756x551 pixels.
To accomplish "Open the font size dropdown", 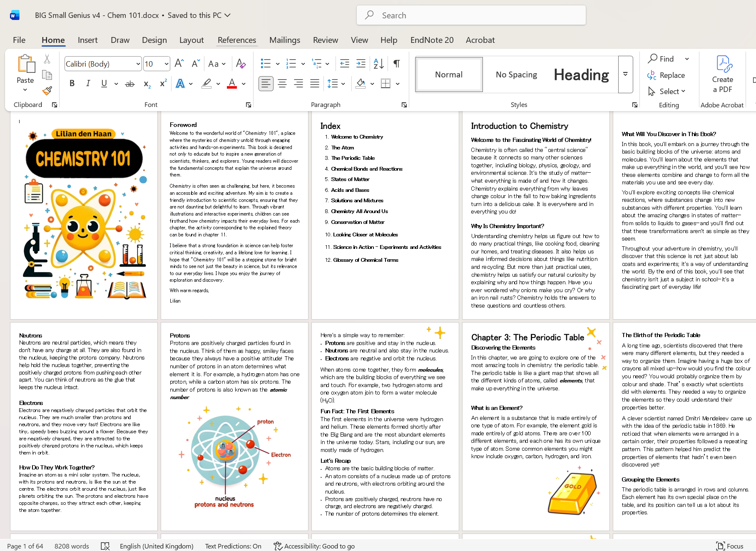I will tap(167, 64).
